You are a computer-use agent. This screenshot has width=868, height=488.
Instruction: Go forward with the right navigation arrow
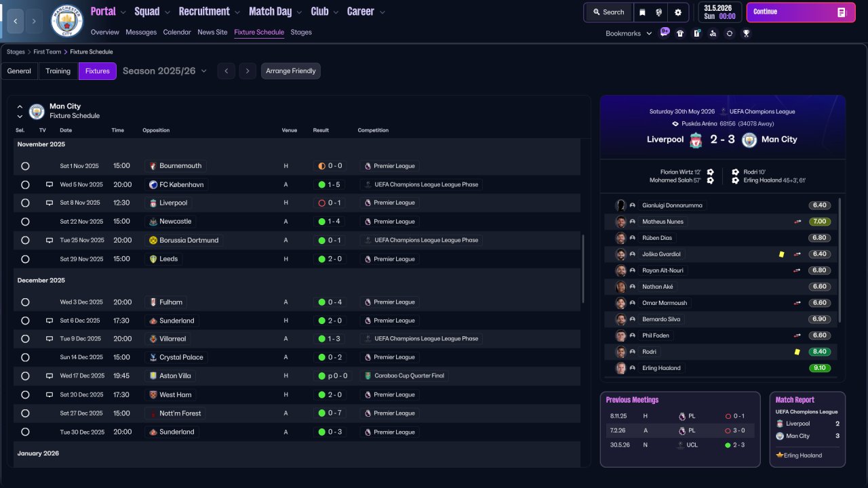coord(35,21)
